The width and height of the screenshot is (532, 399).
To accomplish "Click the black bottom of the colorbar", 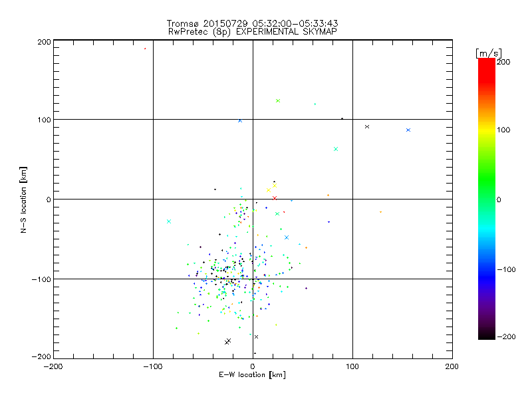I will pyautogui.click(x=487, y=334).
